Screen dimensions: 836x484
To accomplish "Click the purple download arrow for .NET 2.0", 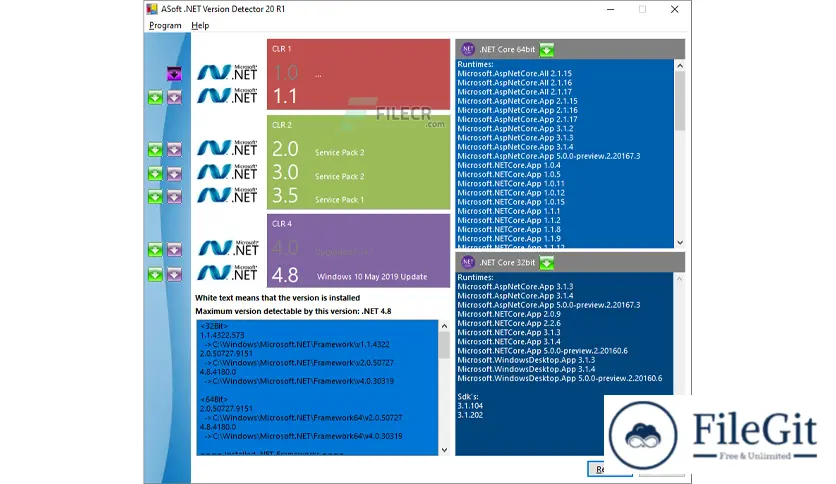I will (x=174, y=149).
